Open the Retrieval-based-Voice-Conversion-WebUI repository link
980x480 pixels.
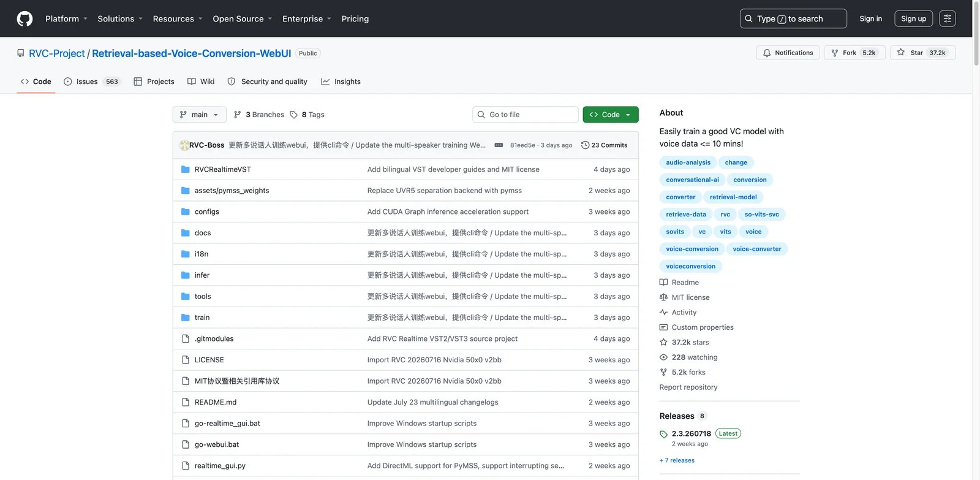(192, 53)
